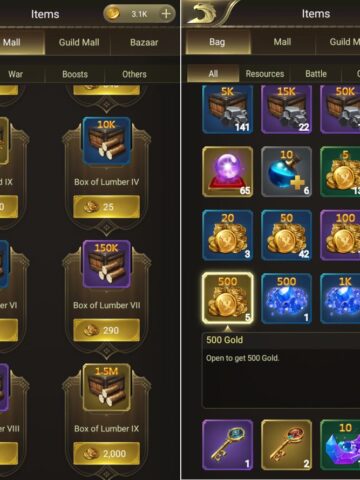This screenshot has height=480, width=360.
Task: Select the 15K stone box item
Action: pos(286,109)
